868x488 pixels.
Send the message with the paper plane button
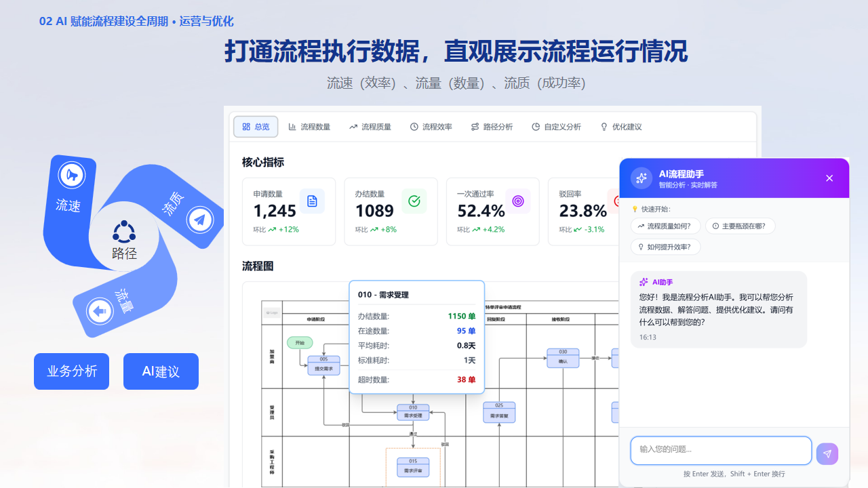pos(827,454)
